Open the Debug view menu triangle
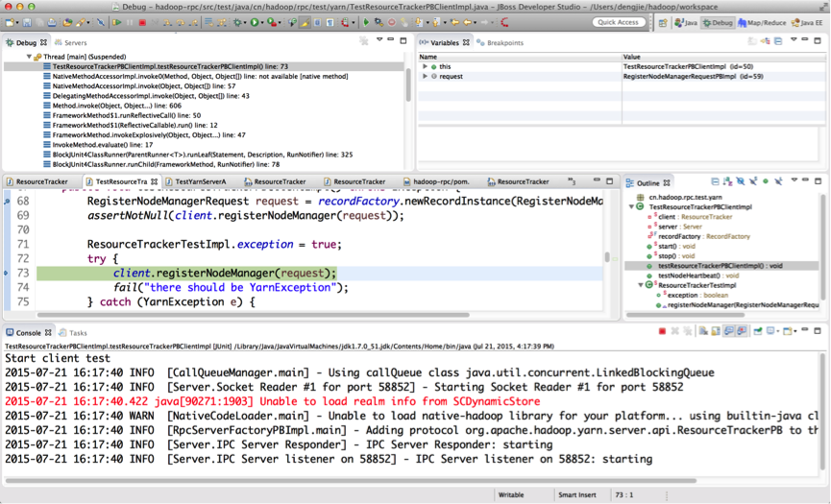 (x=379, y=39)
